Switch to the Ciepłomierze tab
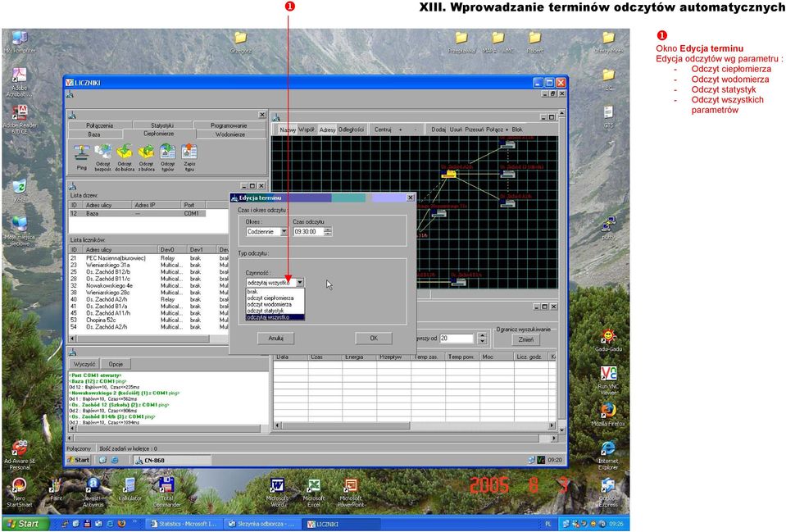Image resolution: width=786 pixels, height=532 pixels. click(159, 134)
